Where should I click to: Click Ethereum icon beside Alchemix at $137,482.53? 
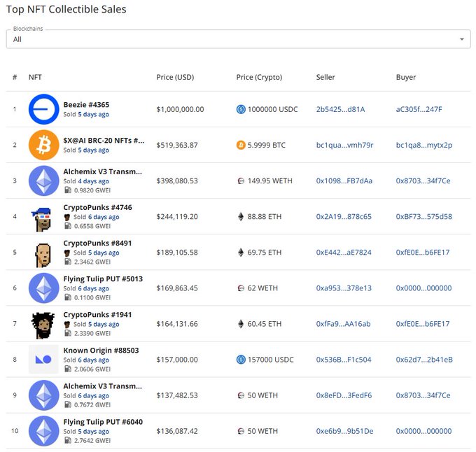point(43,395)
